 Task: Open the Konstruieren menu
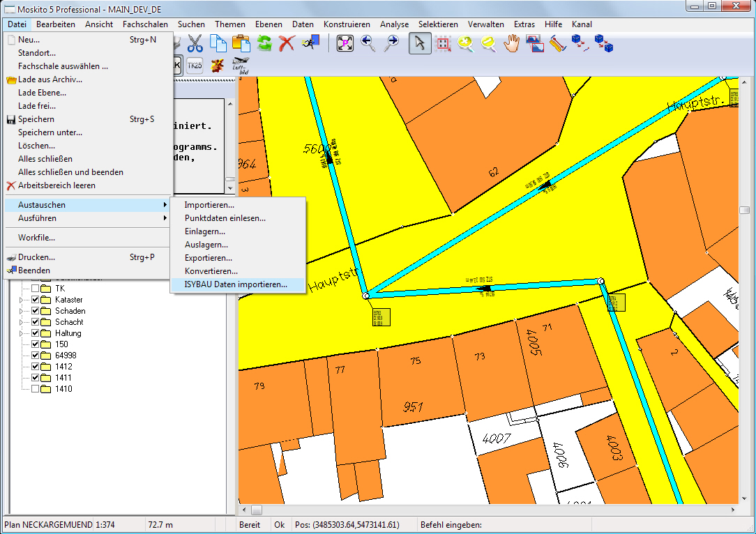pyautogui.click(x=347, y=24)
